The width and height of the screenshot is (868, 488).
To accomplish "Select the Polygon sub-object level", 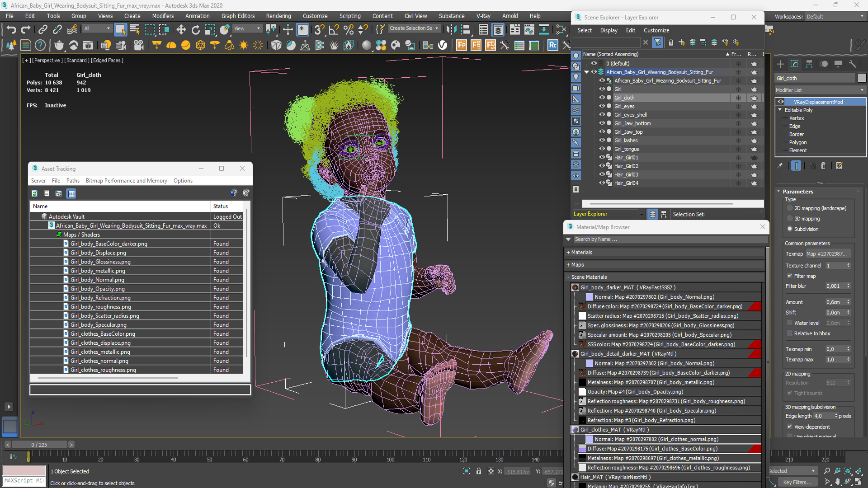I will pyautogui.click(x=798, y=142).
